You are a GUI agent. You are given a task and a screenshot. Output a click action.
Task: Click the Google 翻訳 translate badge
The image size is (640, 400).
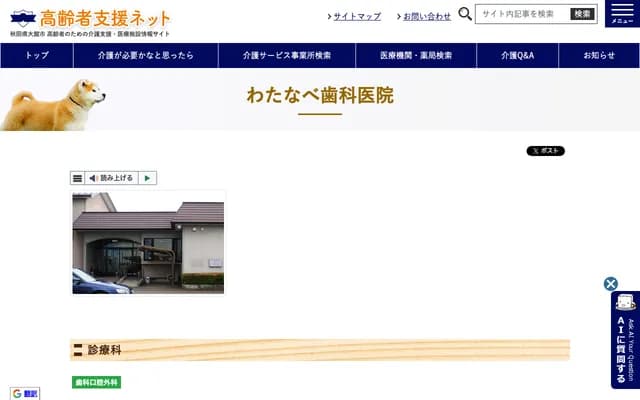click(25, 393)
